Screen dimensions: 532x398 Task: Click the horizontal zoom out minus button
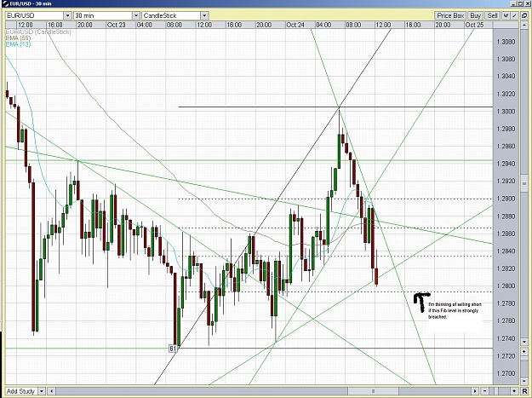tap(485, 391)
